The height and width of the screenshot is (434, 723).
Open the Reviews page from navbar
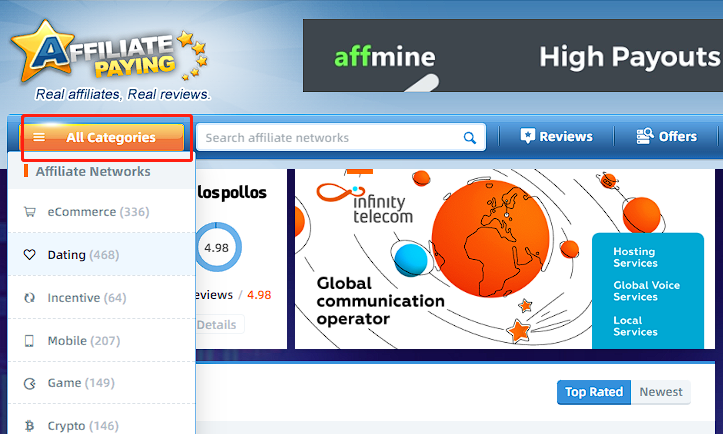point(556,137)
